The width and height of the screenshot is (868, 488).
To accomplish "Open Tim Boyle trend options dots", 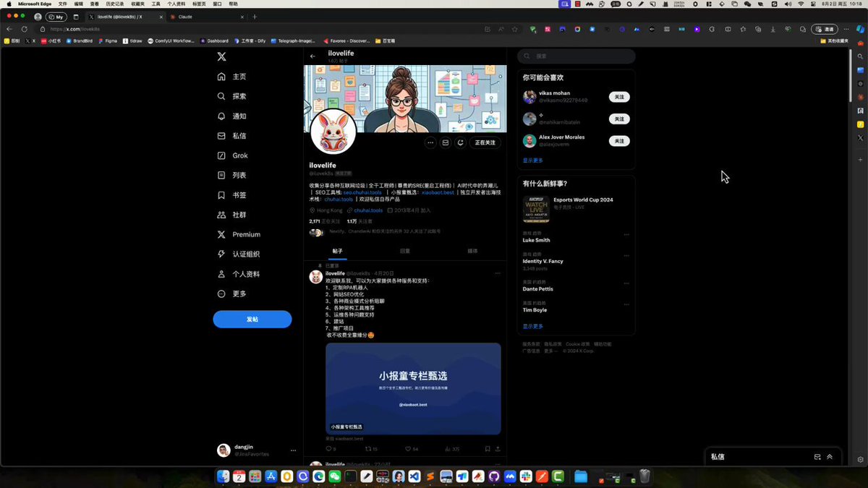I will click(626, 304).
